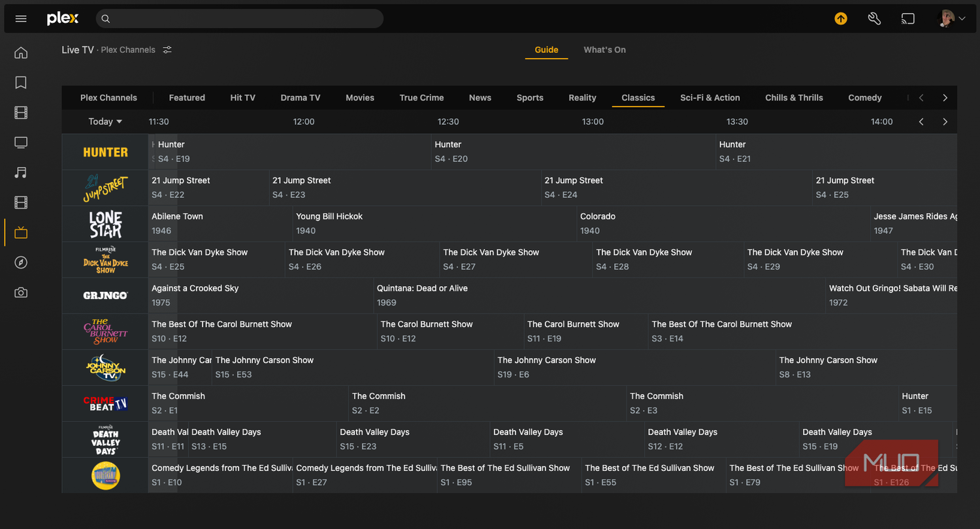Open Young Bill Hickok program listing

pyautogui.click(x=434, y=224)
